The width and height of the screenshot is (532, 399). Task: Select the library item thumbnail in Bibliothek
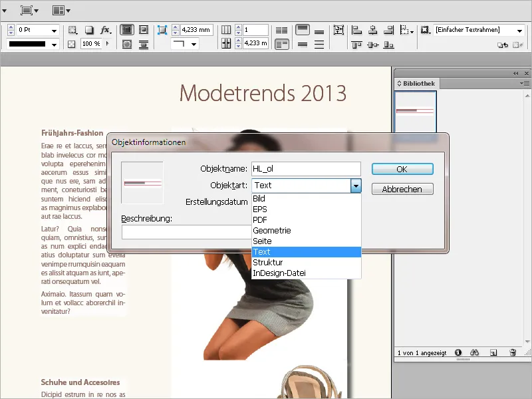coord(415,112)
